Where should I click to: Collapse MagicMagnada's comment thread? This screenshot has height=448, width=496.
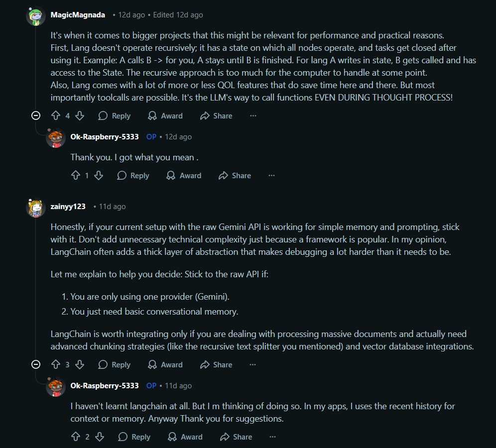coord(36,115)
